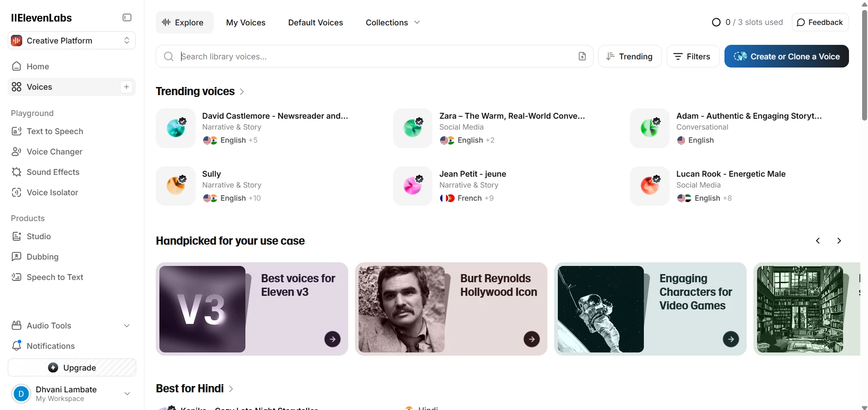Click the Speech to Text icon

[17, 277]
